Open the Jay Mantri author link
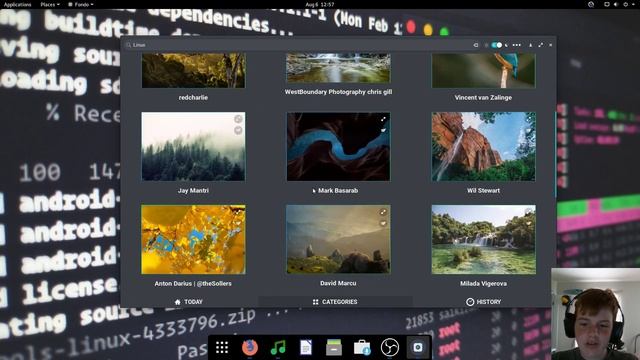 pyautogui.click(x=193, y=190)
